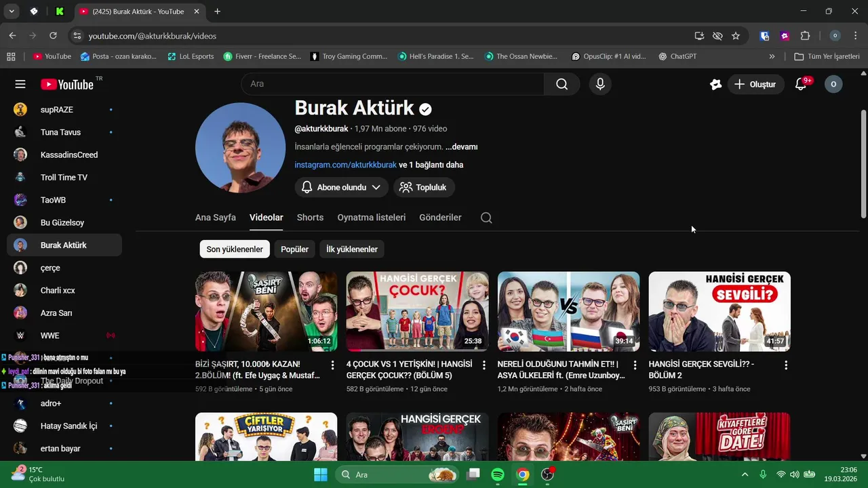Open the volume icon in system tray
Viewport: 868px width, 488px height.
point(794,474)
